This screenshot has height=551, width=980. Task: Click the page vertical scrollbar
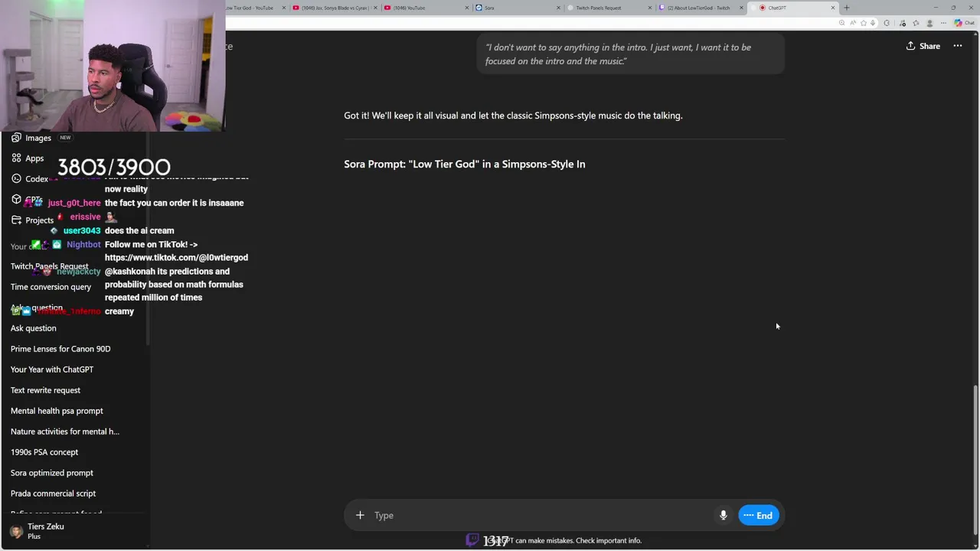tap(975, 459)
